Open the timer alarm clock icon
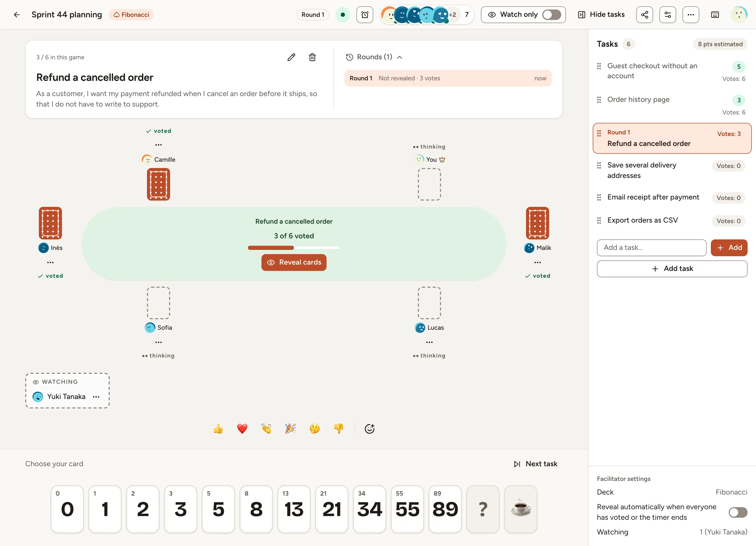The image size is (756, 546). (x=365, y=15)
